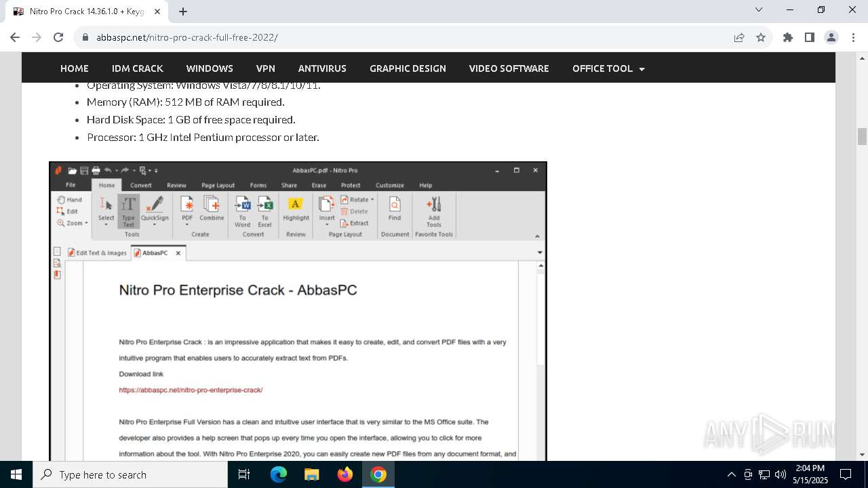This screenshot has width=868, height=488.
Task: Click Insert page icon in Nitro screenshot
Action: click(x=327, y=210)
